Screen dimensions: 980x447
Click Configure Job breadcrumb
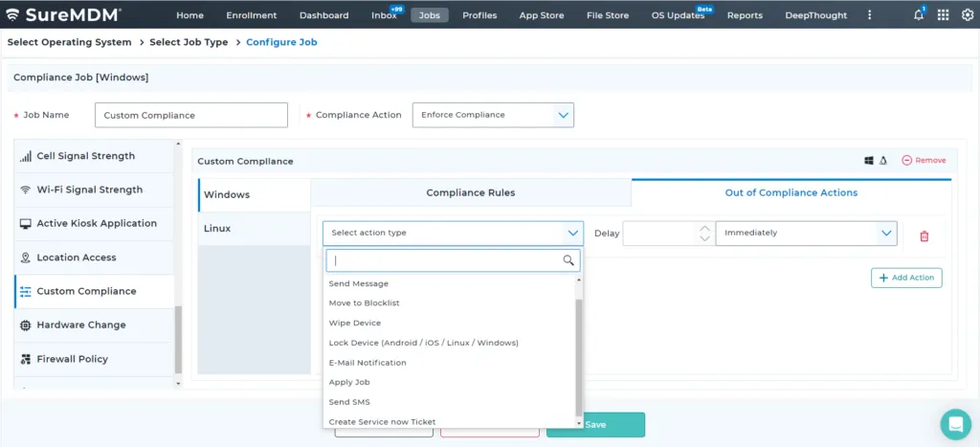(281, 42)
